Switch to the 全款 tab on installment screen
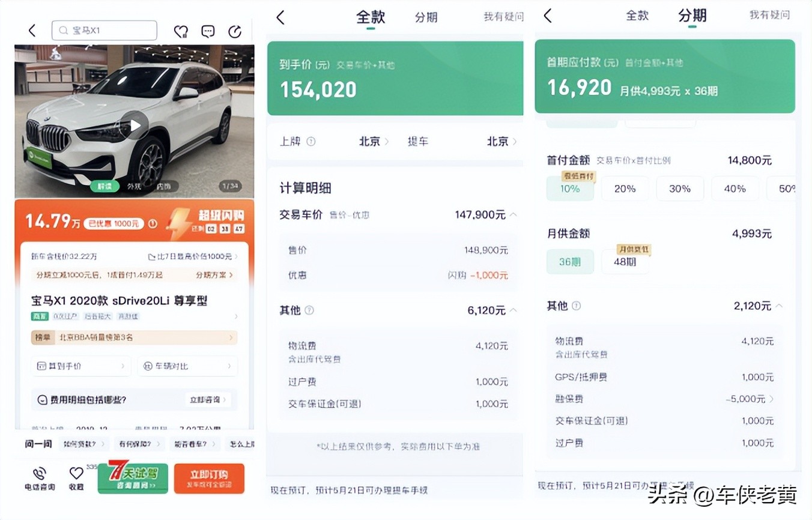 click(637, 16)
